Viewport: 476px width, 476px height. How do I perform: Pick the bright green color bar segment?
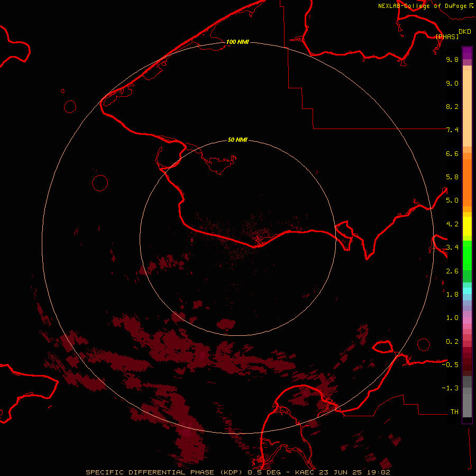pos(467,255)
